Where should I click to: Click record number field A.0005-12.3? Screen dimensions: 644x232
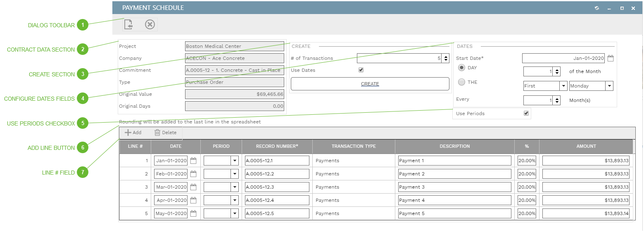277,187
